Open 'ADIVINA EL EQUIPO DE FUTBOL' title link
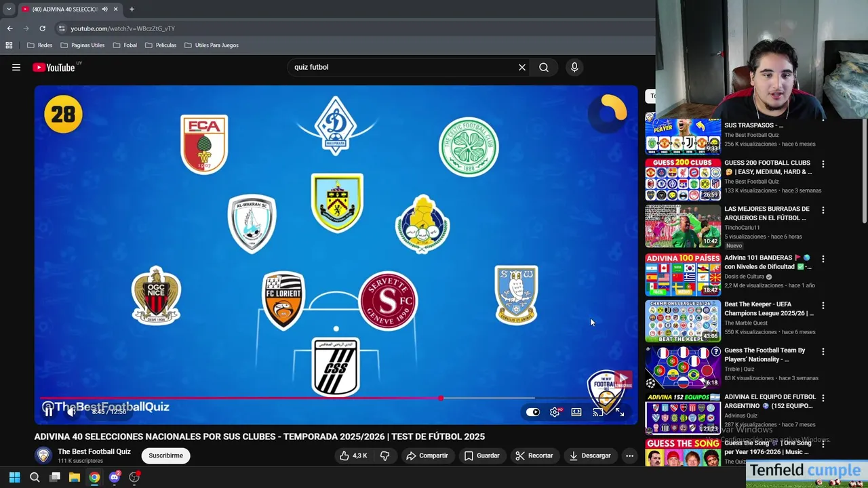 pyautogui.click(x=768, y=401)
